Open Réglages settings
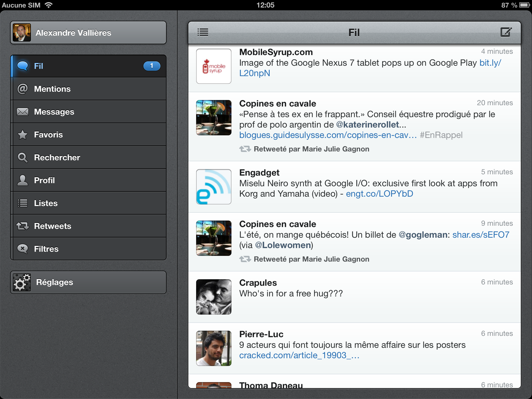The height and width of the screenshot is (399, 532). pos(88,282)
